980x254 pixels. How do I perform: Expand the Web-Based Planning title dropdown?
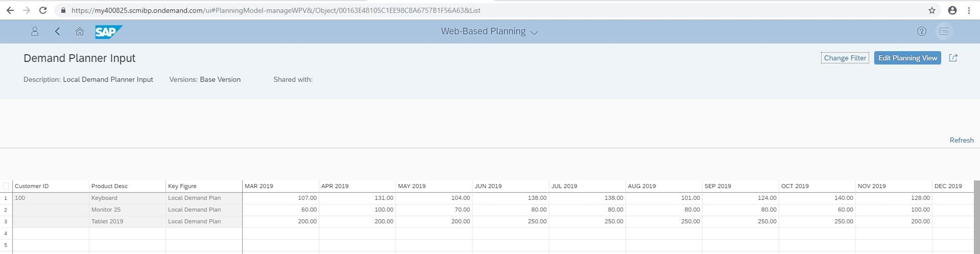[534, 32]
